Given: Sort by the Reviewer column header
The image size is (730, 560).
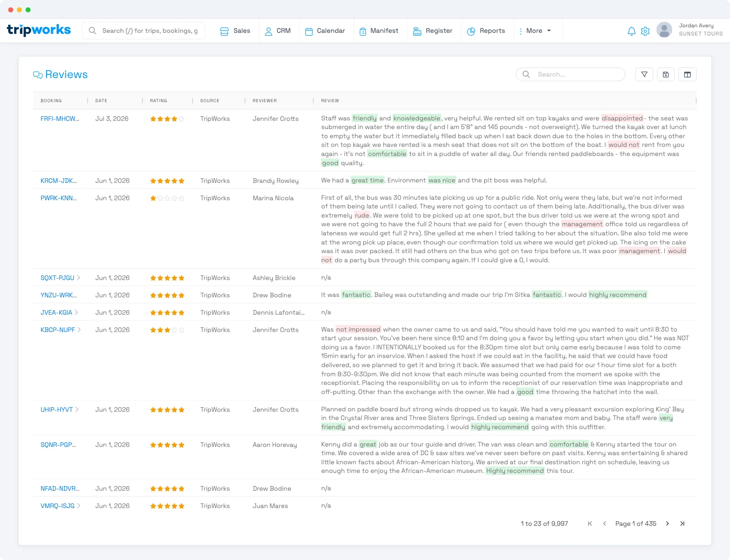Looking at the screenshot, I should (x=265, y=101).
